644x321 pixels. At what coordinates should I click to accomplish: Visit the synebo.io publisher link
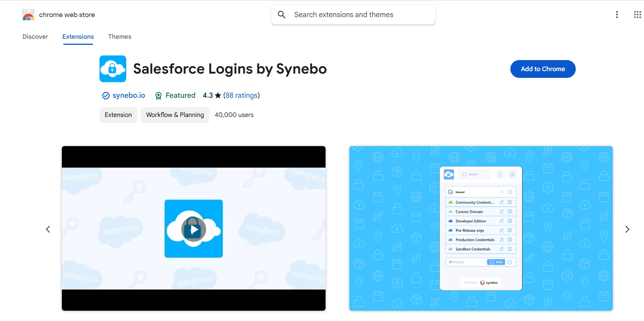click(129, 95)
